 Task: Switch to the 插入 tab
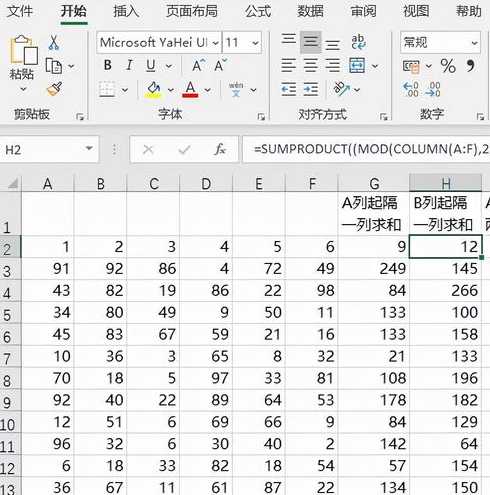coord(126,11)
